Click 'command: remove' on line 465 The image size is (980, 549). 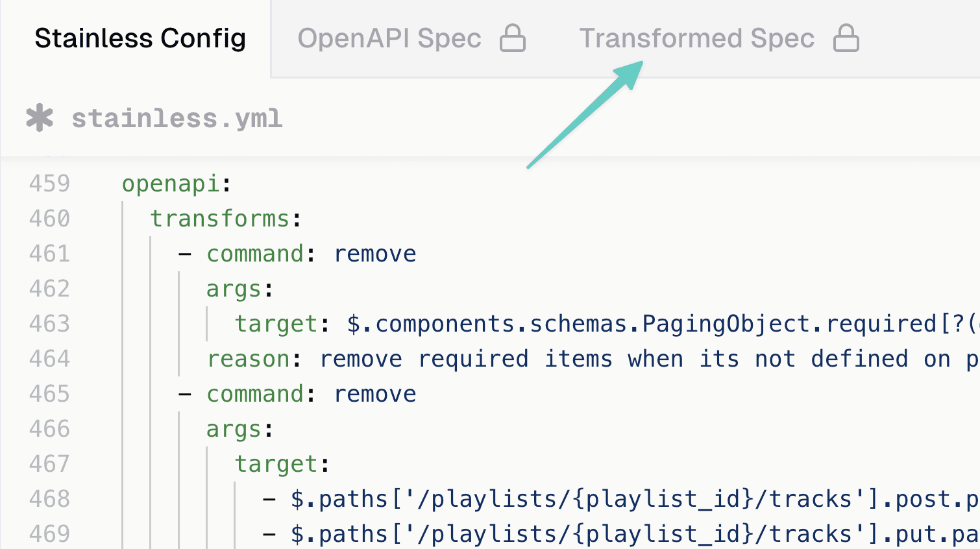(312, 394)
